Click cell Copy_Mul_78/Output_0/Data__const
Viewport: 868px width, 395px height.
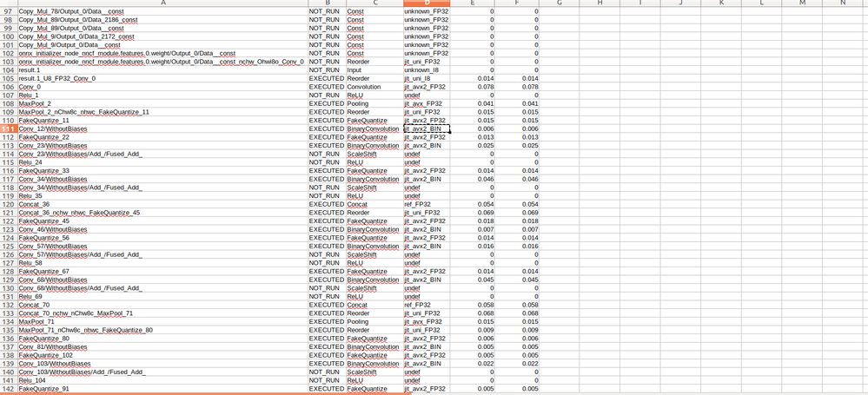pos(162,11)
